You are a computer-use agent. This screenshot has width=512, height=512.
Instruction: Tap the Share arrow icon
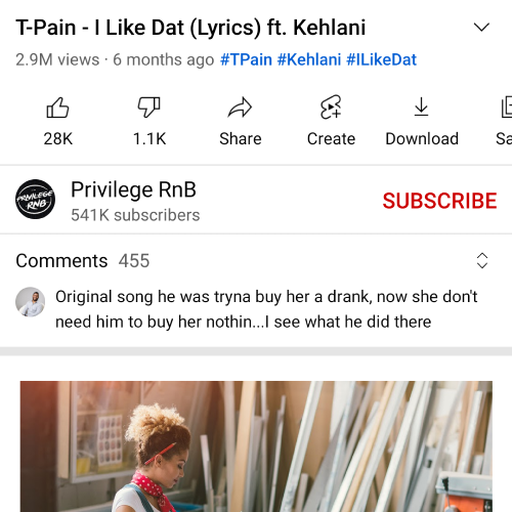[x=240, y=108]
